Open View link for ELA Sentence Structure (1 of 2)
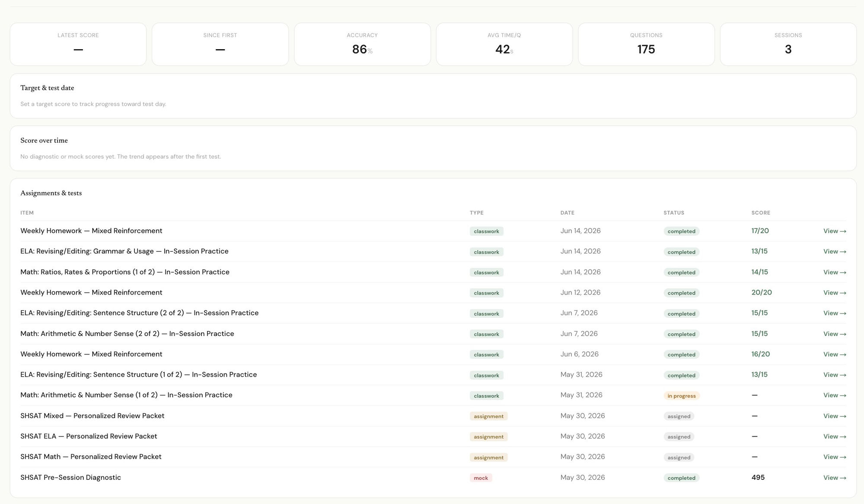Viewport: 864px width, 504px height. 835,375
